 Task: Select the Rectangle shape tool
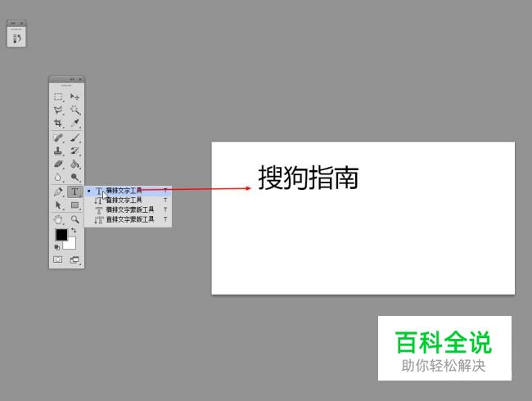(x=74, y=205)
